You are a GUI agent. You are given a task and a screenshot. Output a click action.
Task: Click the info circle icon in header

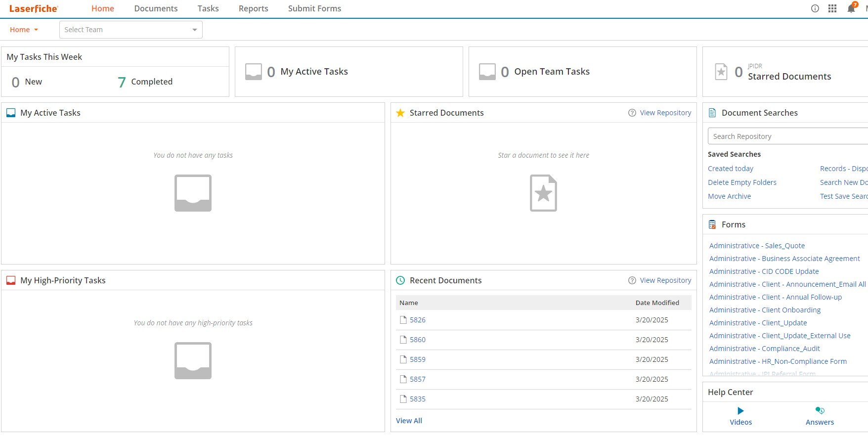pyautogui.click(x=815, y=9)
